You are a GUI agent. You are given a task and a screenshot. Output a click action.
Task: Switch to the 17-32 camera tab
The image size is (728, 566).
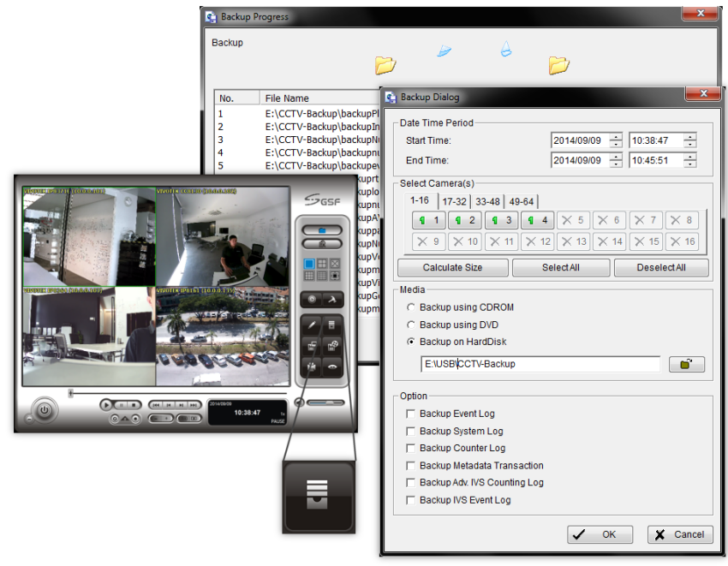(454, 201)
